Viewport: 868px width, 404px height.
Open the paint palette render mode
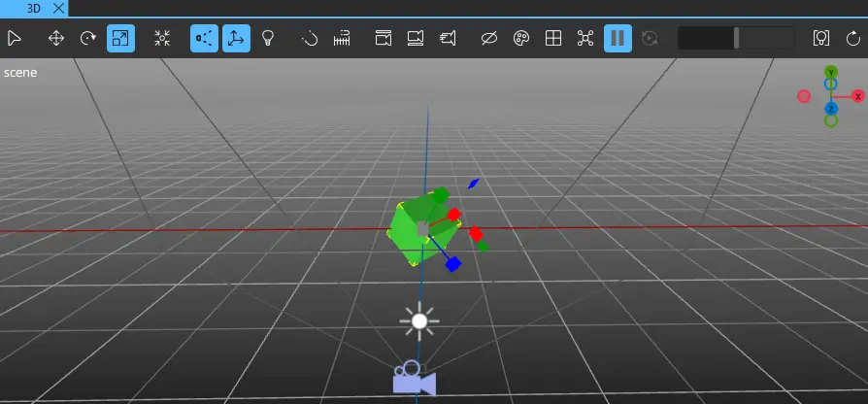520,39
